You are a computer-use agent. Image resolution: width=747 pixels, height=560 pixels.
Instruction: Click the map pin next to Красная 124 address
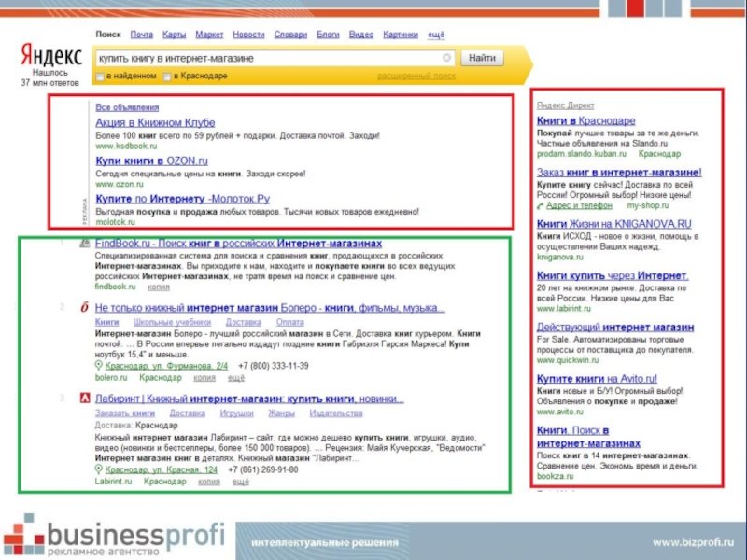click(98, 469)
